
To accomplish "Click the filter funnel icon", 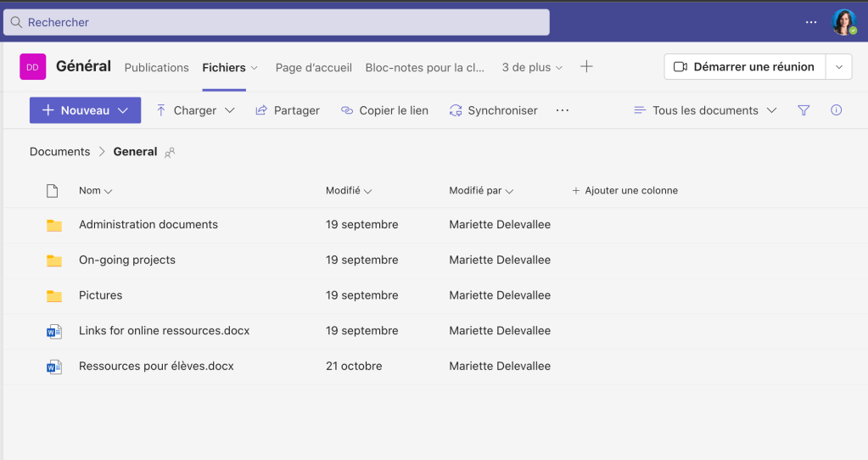I will (804, 110).
